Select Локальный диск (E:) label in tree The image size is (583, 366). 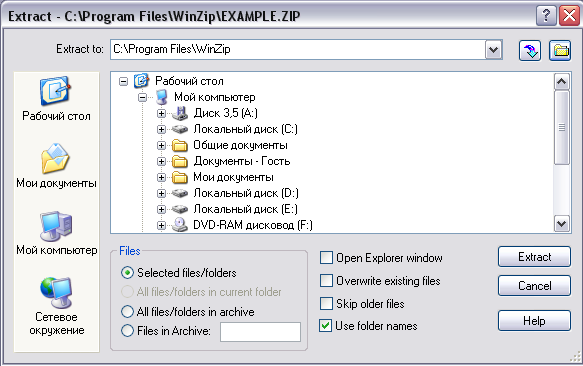coord(245,209)
